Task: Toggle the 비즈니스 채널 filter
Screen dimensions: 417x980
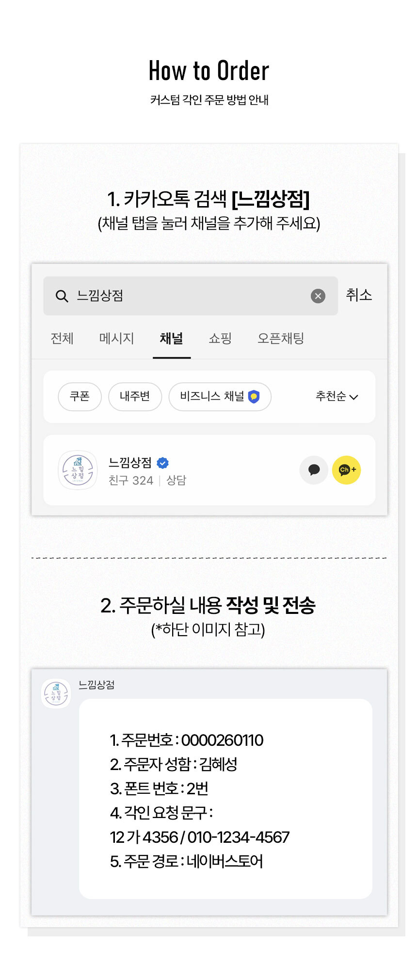Action: (212, 396)
